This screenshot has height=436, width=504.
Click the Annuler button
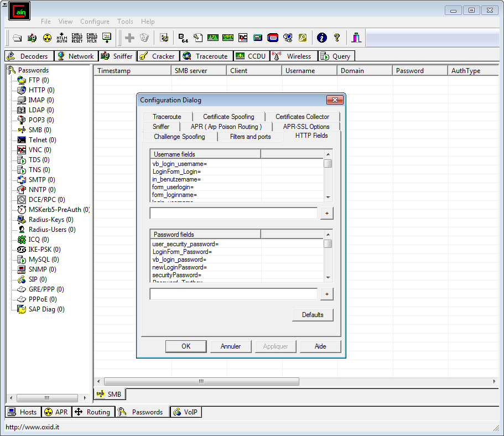coord(231,346)
